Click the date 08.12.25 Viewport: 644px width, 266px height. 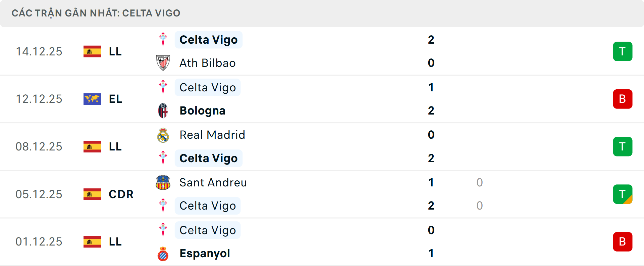tap(39, 146)
